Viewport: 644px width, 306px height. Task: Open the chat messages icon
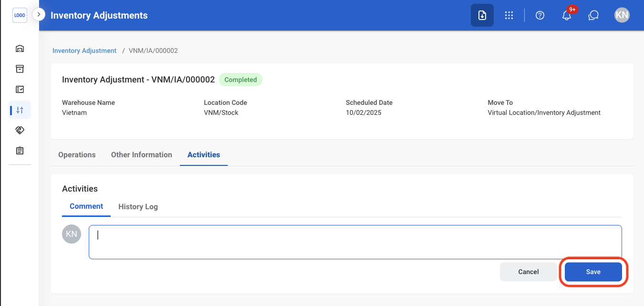[x=593, y=15]
